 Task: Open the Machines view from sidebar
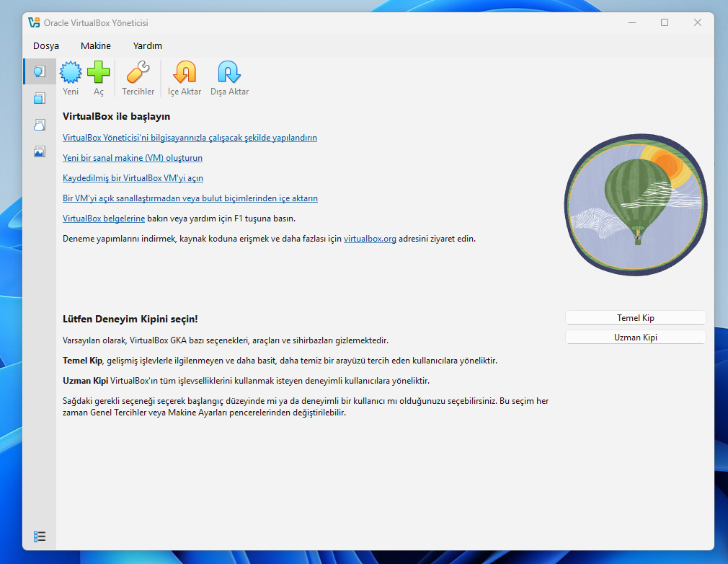pyautogui.click(x=40, y=98)
